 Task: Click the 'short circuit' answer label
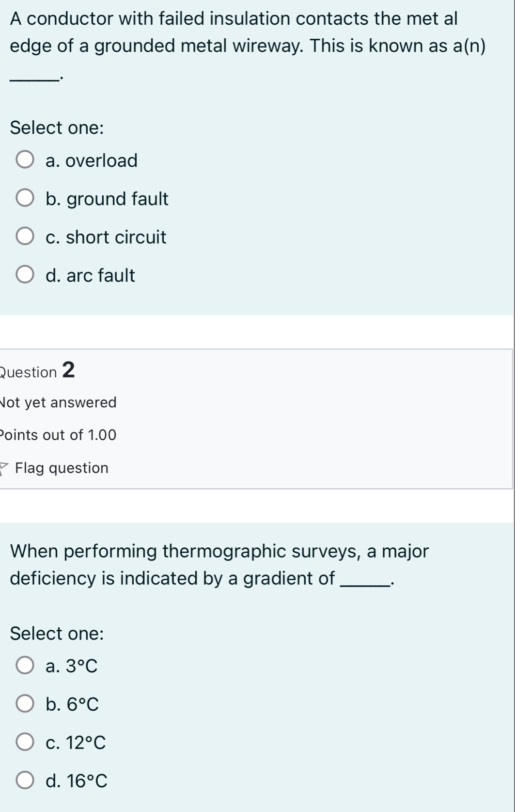pos(116,237)
